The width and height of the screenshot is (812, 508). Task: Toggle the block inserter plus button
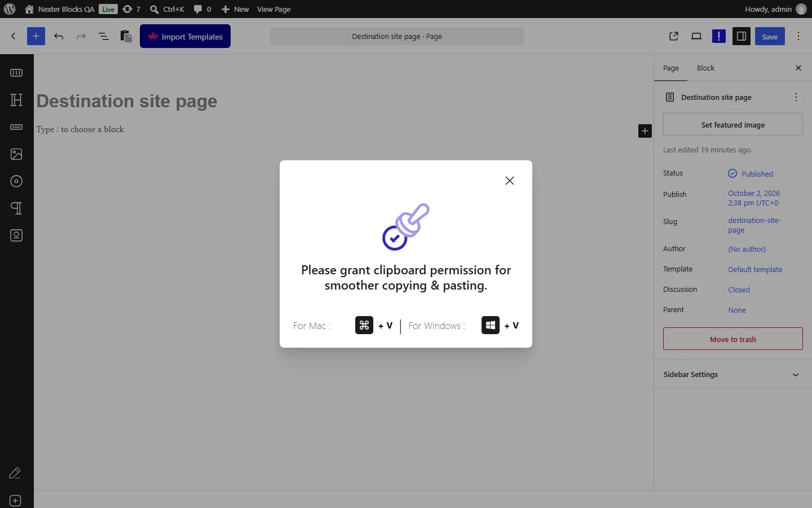pyautogui.click(x=36, y=36)
